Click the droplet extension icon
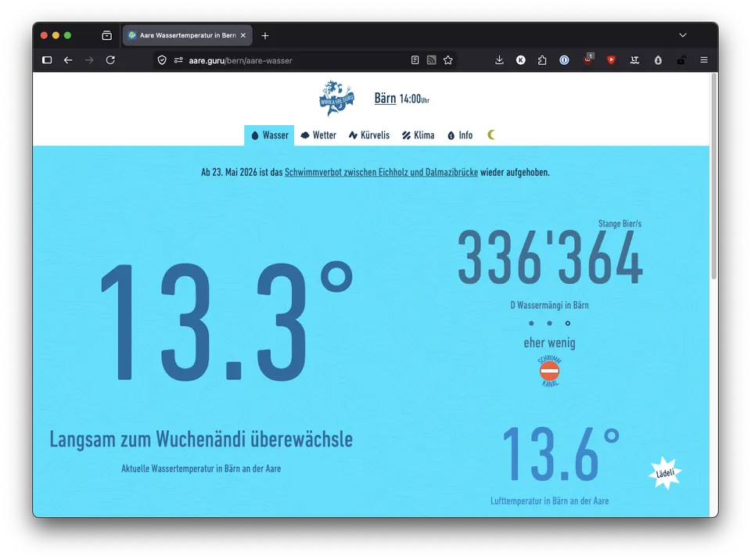 [658, 60]
